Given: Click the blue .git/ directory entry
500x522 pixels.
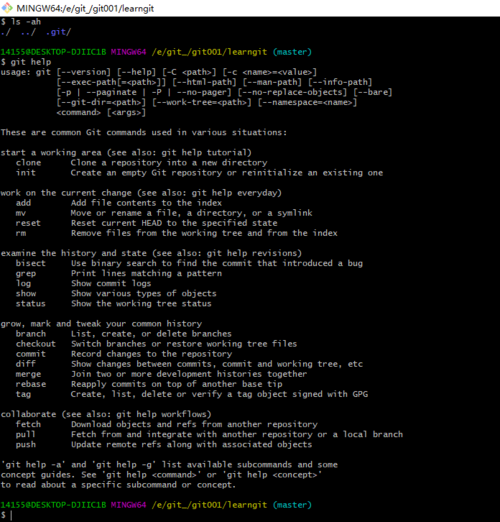Looking at the screenshot, I should (58, 32).
